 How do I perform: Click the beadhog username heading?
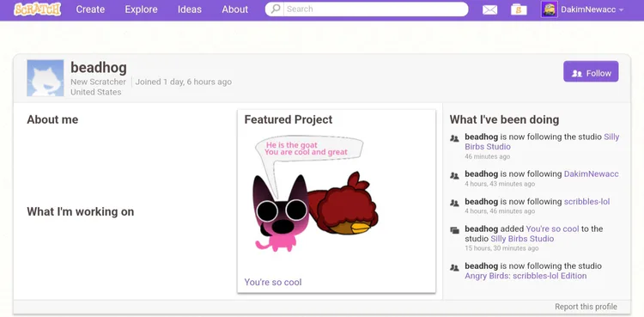[99, 67]
